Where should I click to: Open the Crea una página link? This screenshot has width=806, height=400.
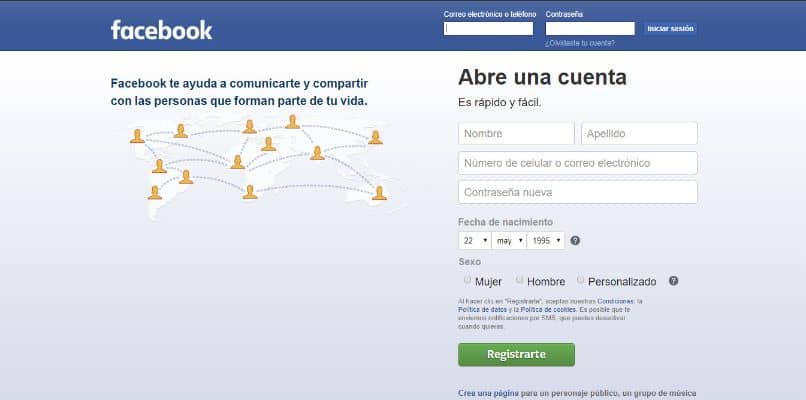click(488, 393)
